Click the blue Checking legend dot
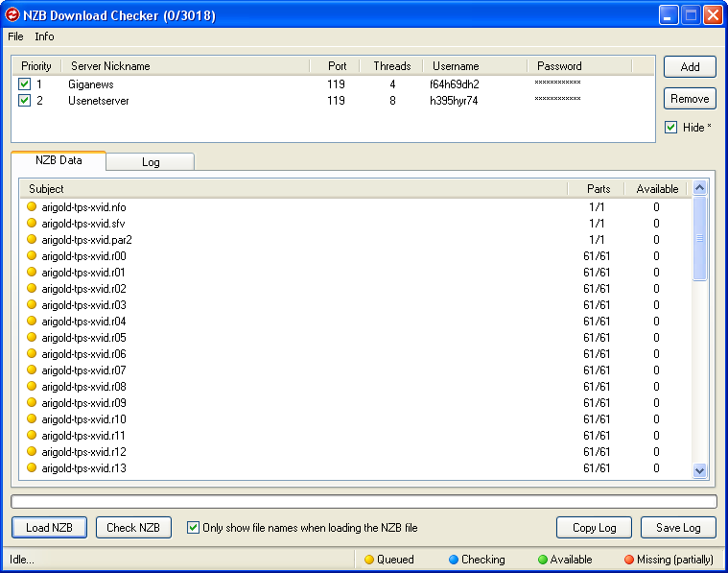 (454, 560)
